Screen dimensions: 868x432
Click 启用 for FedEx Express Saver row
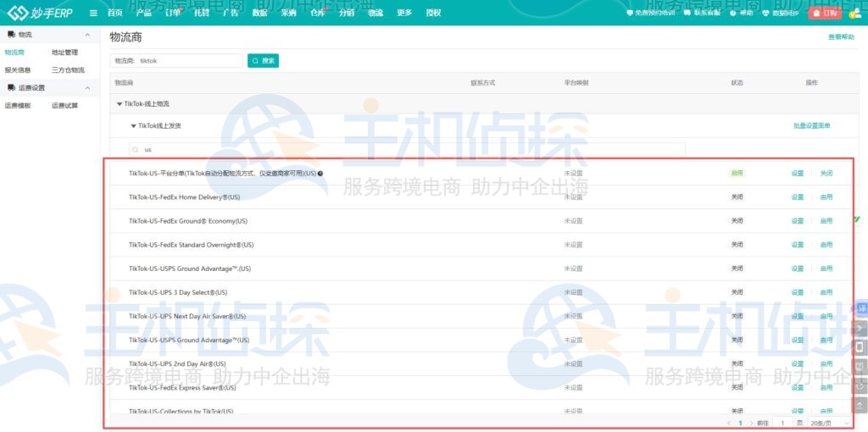point(826,388)
